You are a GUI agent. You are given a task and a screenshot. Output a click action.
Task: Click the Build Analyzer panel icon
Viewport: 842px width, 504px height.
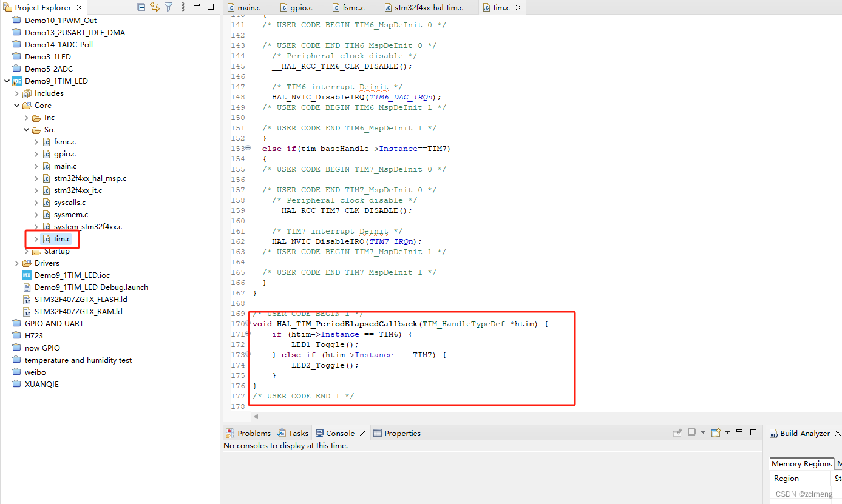tap(774, 433)
